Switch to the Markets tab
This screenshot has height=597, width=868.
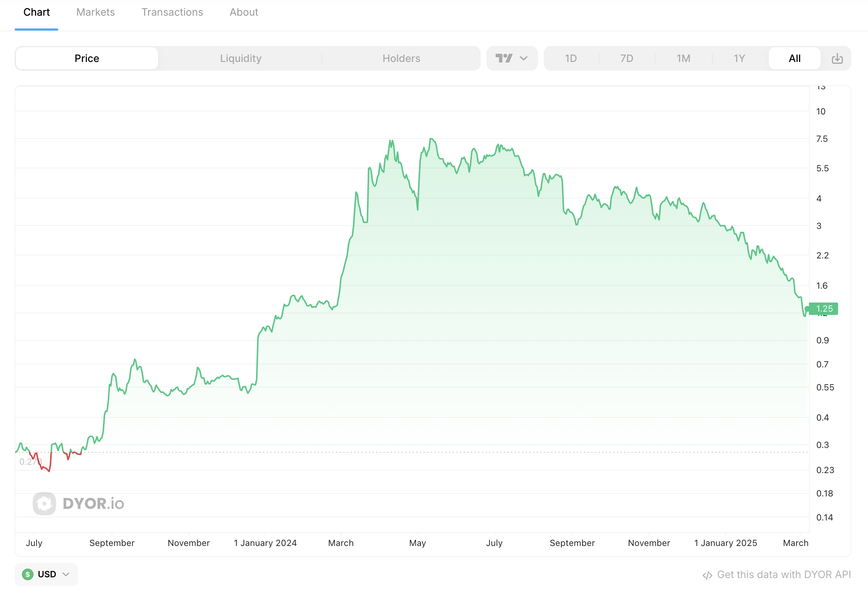pyautogui.click(x=96, y=12)
